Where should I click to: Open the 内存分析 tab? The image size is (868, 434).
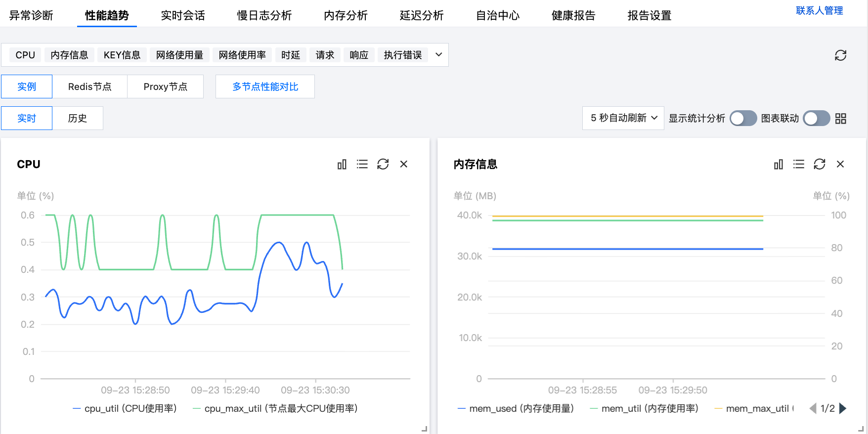pos(346,16)
